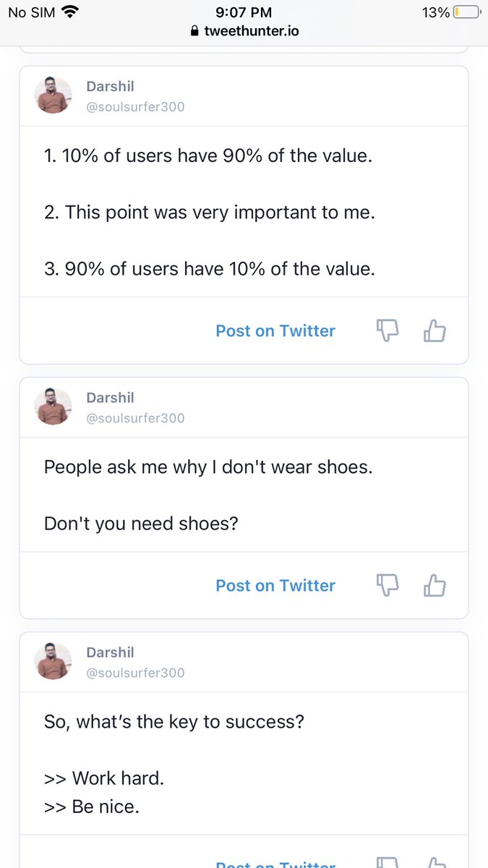Viewport: 488px width, 868px height.
Task: Open Darshil's avatar on the shoes card
Action: point(53,407)
